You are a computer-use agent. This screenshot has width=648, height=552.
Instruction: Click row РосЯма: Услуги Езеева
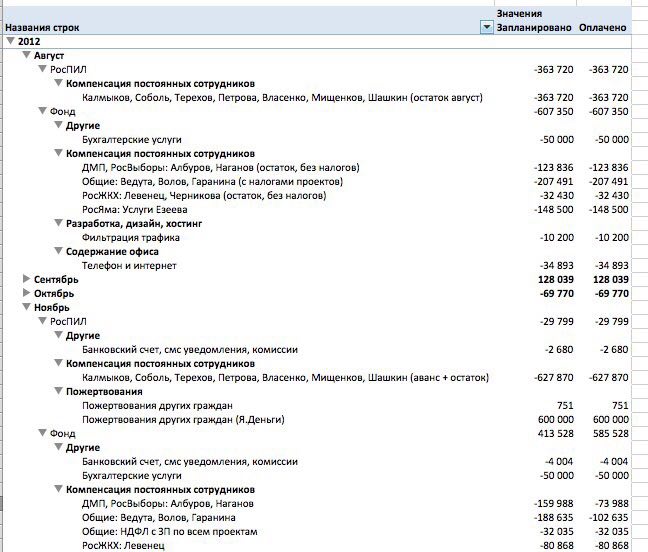pyautogui.click(x=135, y=210)
